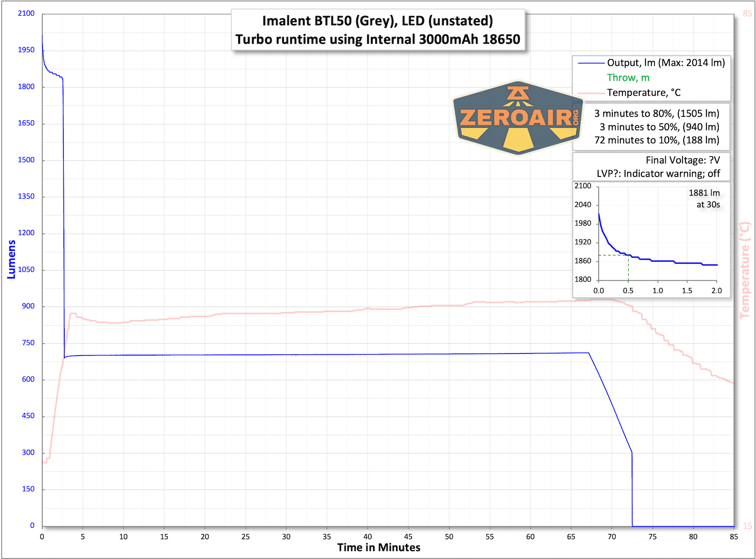Click the pink Temperature legend line sample
Image resolution: width=756 pixels, height=559 pixels.
591,93
